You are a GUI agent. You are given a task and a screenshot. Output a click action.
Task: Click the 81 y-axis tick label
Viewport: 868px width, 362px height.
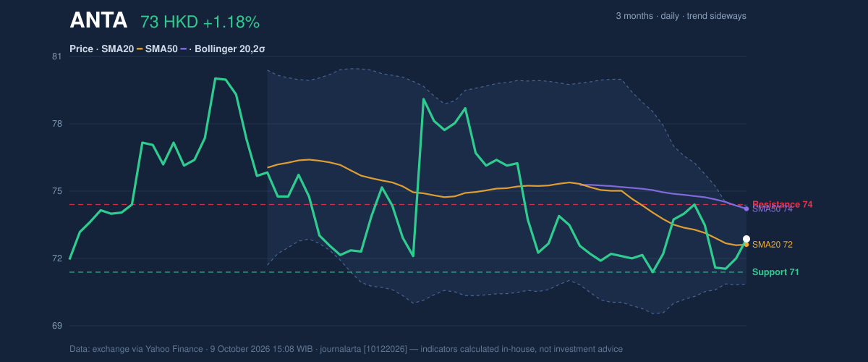(x=57, y=56)
